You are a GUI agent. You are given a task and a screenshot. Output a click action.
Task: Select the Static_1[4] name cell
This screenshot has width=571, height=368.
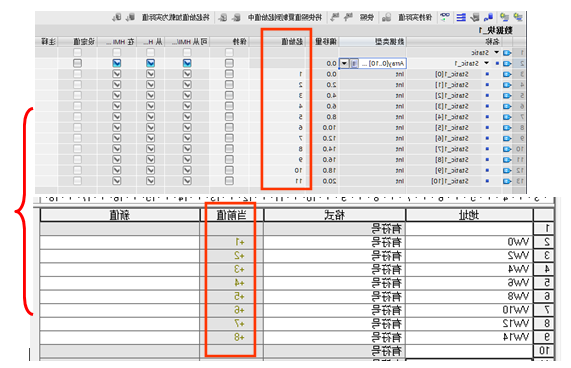pyautogui.click(x=452, y=117)
